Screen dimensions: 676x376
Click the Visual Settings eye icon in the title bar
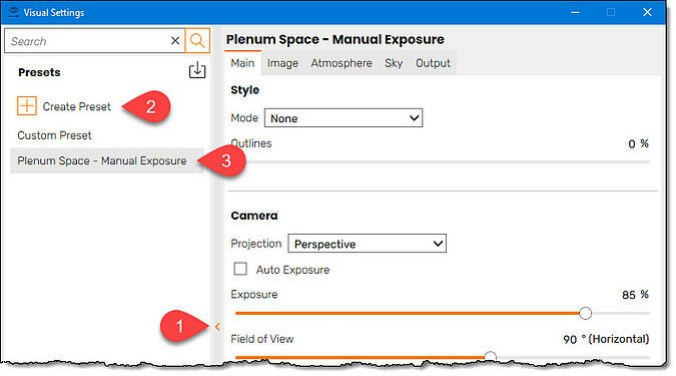click(x=13, y=12)
